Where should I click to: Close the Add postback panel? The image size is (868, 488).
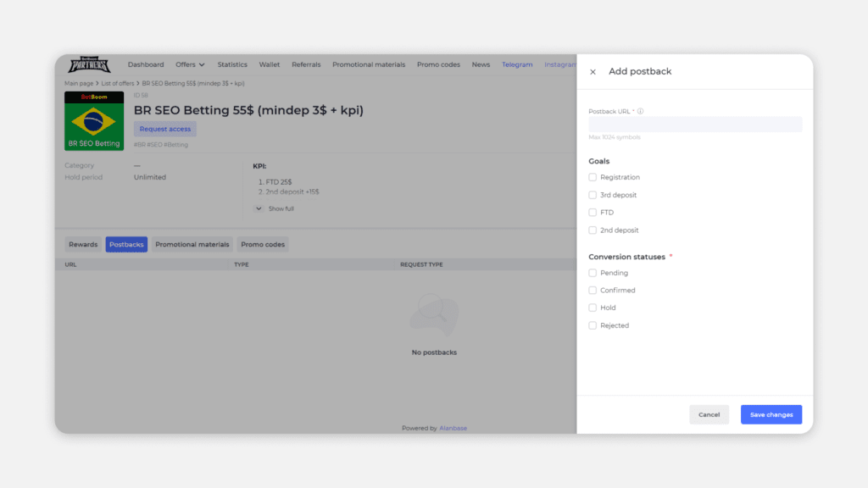click(x=593, y=72)
